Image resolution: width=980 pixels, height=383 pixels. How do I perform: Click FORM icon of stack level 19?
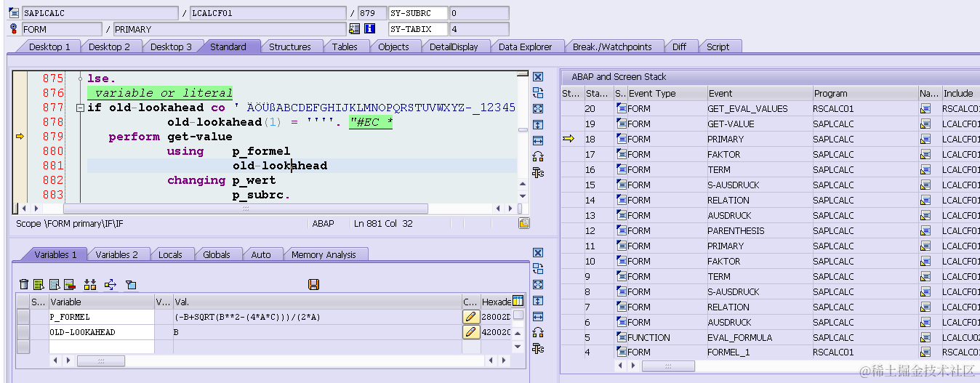point(622,124)
